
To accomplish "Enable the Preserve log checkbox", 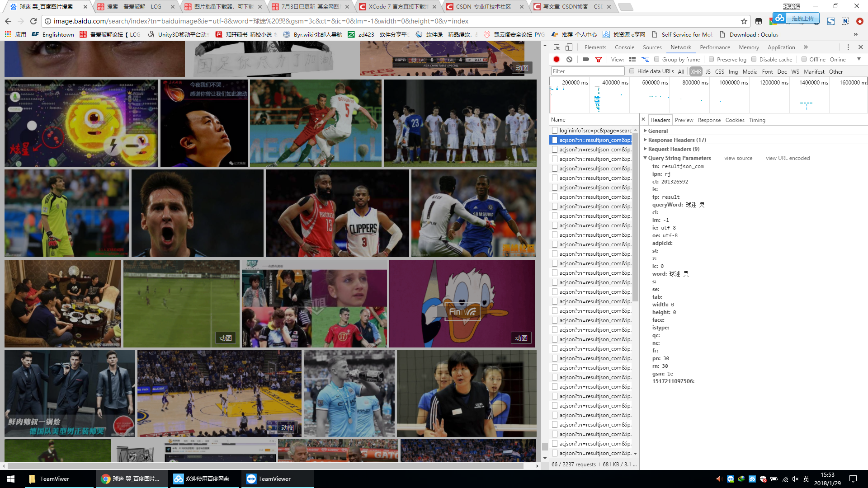I will tap(712, 59).
